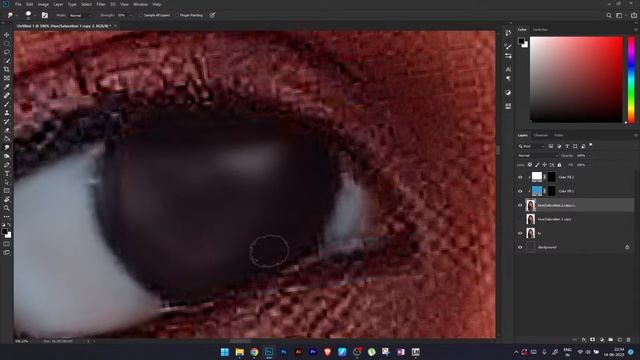Click the foreground color swatch in Color panel
Viewport: 640px width, 360px height.
click(x=521, y=41)
